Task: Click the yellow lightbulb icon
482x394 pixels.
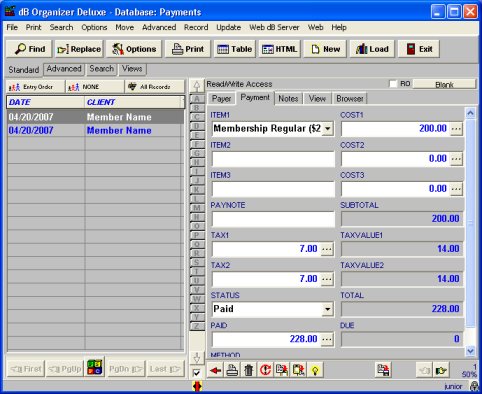Action: point(315,370)
